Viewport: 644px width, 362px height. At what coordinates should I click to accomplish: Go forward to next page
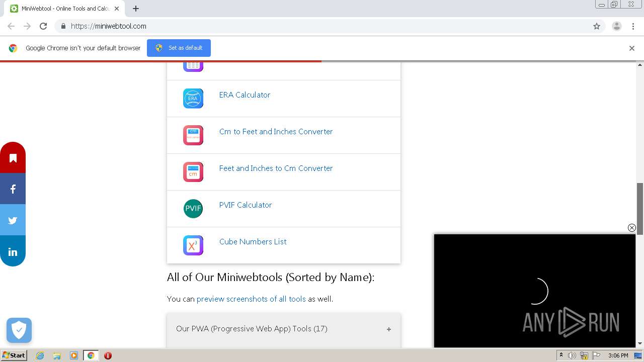(27, 26)
